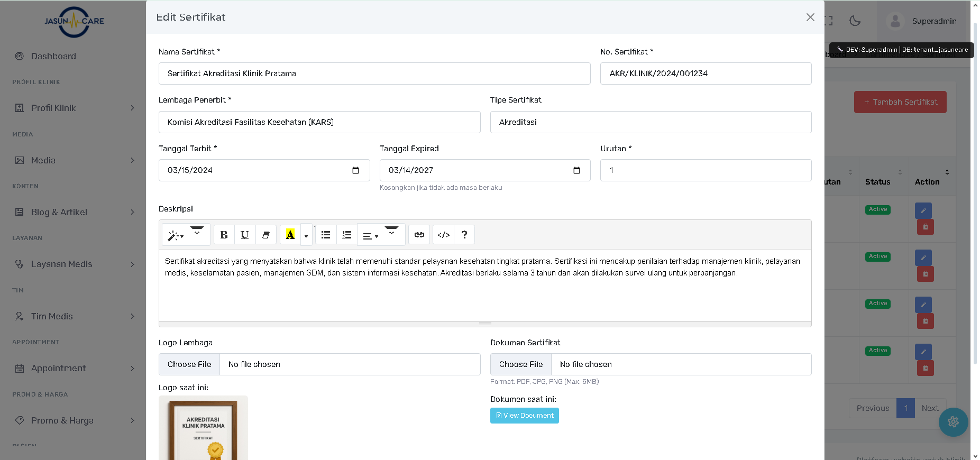The height and width of the screenshot is (460, 980).
Task: Click Choose File for Logo Lembaga
Action: (189, 364)
